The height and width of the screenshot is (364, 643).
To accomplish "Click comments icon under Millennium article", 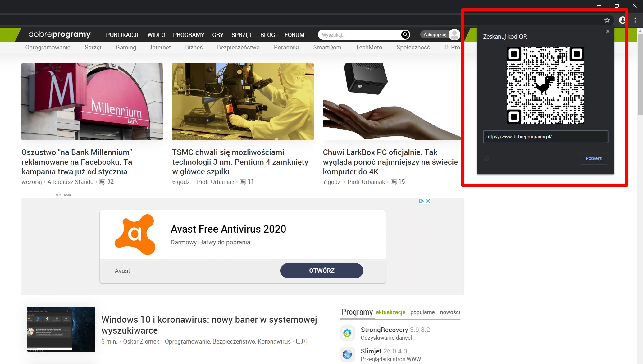I will [102, 182].
